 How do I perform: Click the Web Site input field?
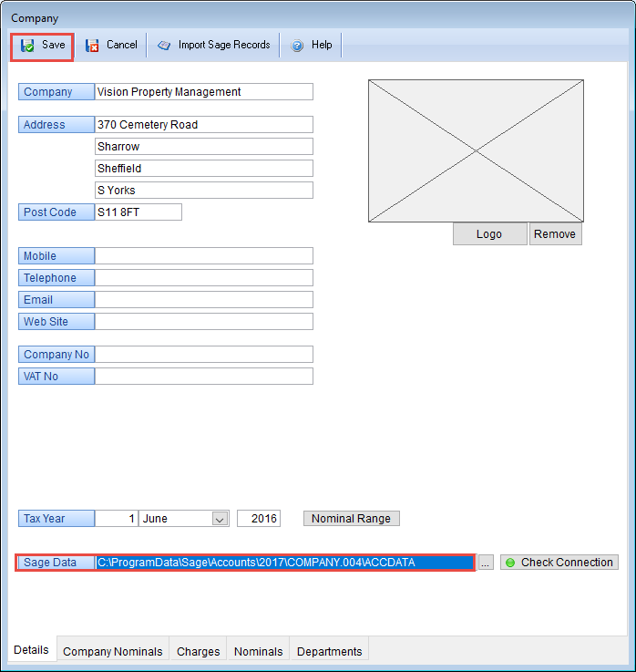204,322
